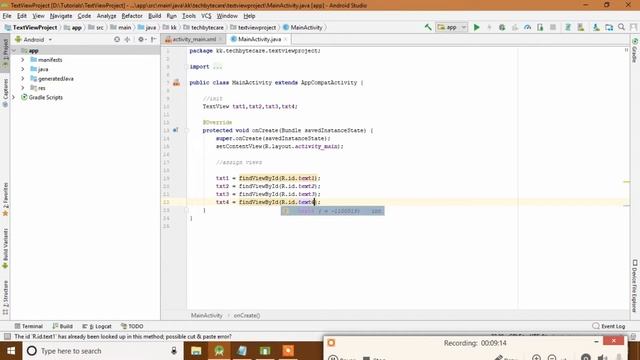
Task: Toggle the Captures side tab
Action: (5, 93)
